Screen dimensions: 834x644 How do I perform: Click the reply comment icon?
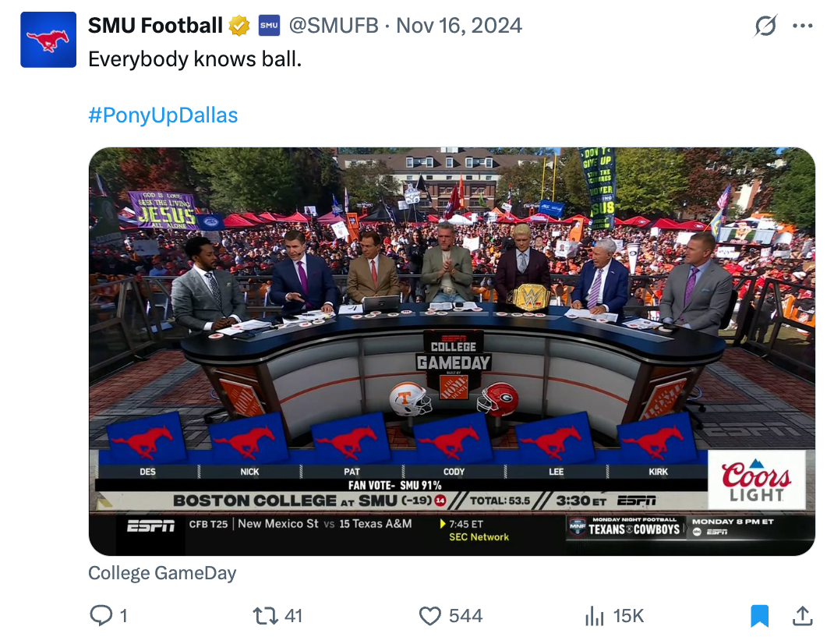point(101,616)
